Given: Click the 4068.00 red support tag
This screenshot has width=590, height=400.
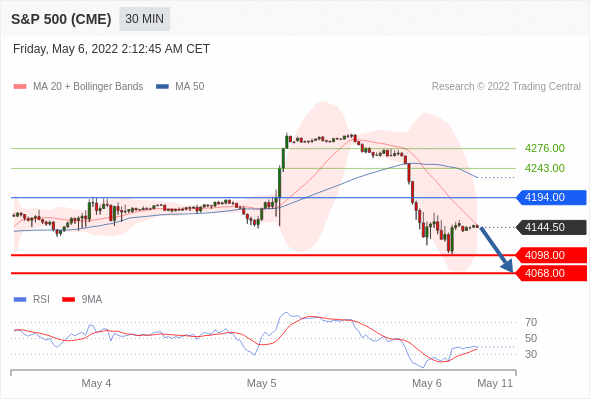Looking at the screenshot, I should coord(551,273).
